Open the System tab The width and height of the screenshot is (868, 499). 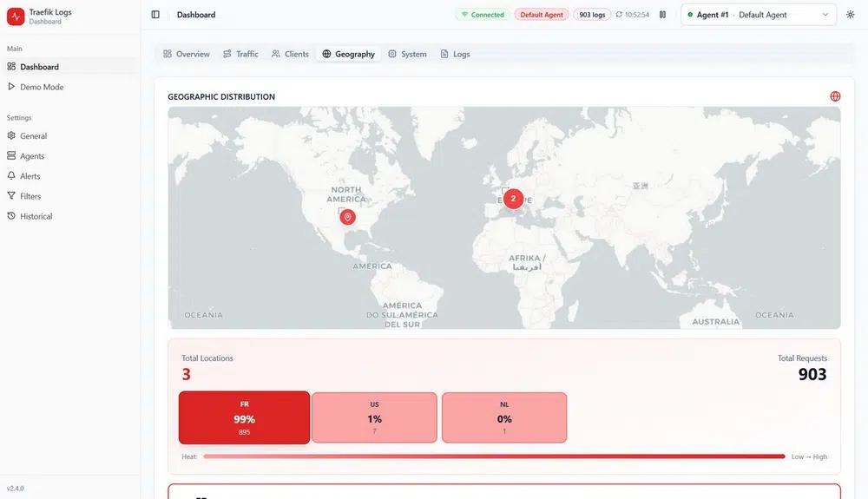pyautogui.click(x=407, y=54)
